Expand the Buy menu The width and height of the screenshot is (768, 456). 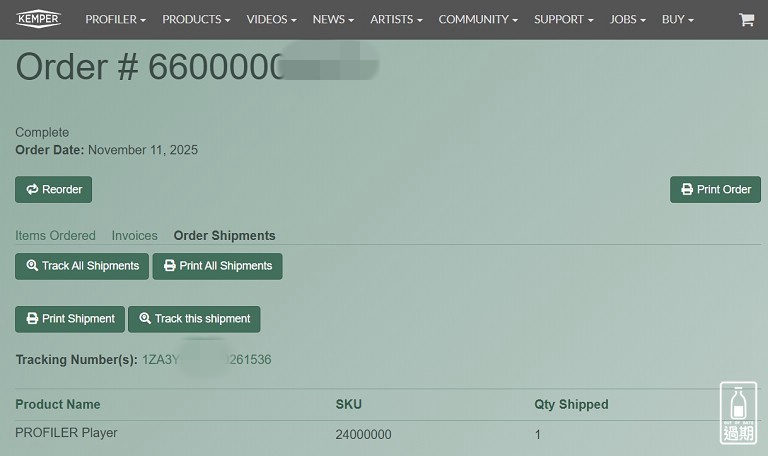click(x=677, y=20)
